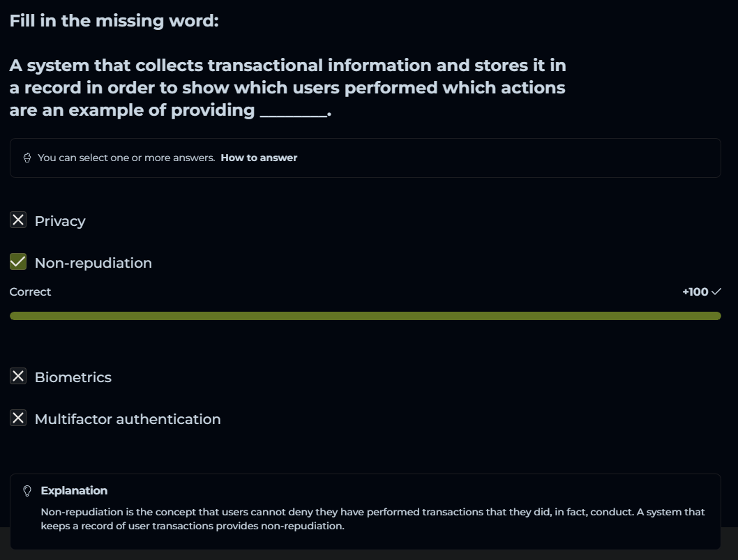Click the non-repudiation explanation paragraph
This screenshot has height=560, width=738.
click(x=372, y=519)
